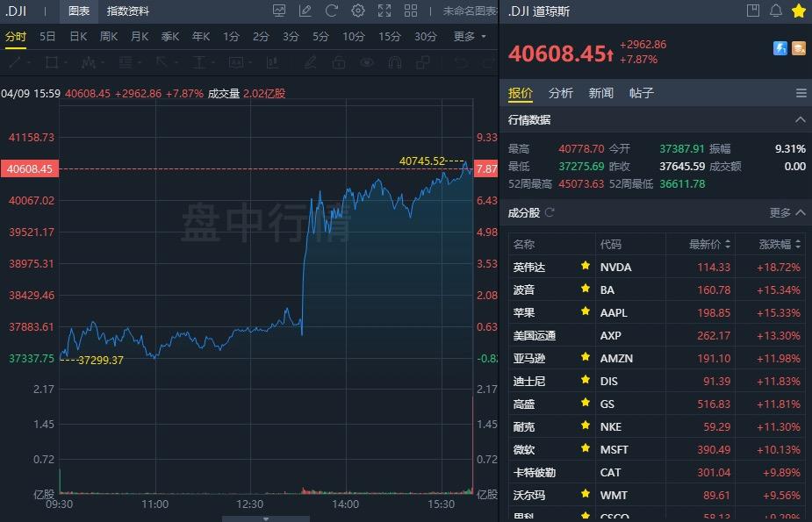Switch chart to 季K view
This screenshot has height=522, width=812.
click(x=169, y=36)
